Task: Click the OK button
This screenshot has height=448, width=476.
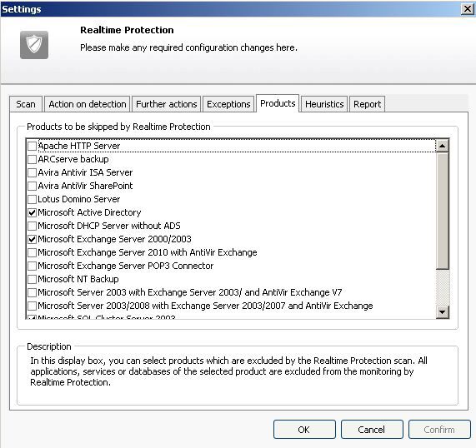Action: click(304, 430)
